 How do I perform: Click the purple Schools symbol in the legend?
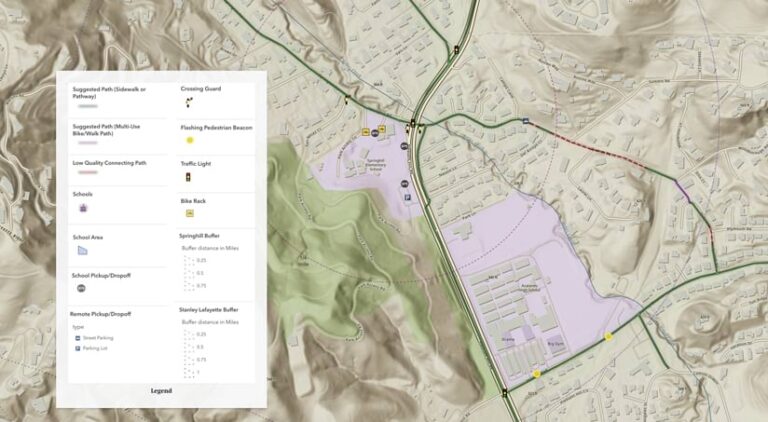pos(83,208)
